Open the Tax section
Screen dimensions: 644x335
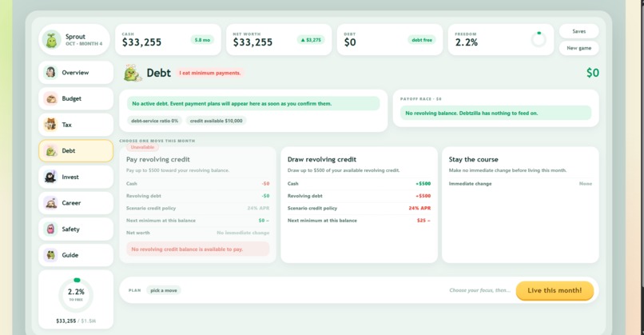click(76, 125)
